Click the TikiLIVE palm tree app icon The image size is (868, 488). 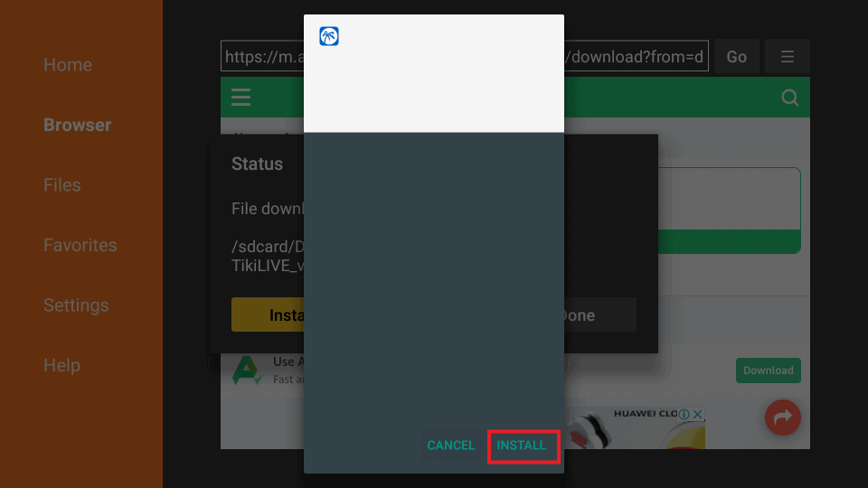point(329,36)
